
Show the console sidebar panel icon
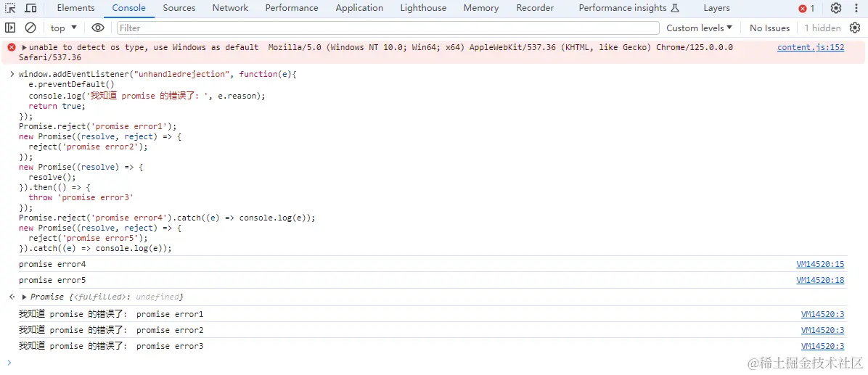[10, 28]
